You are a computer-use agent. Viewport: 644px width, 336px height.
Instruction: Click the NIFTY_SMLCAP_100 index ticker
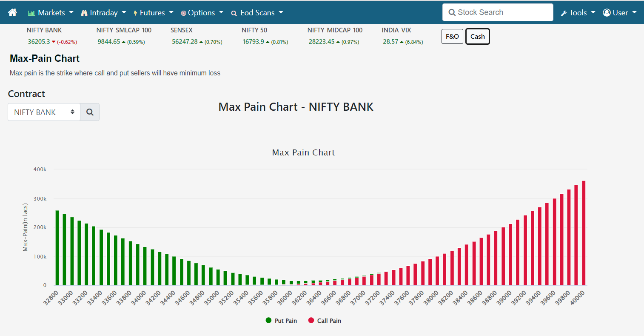[124, 30]
